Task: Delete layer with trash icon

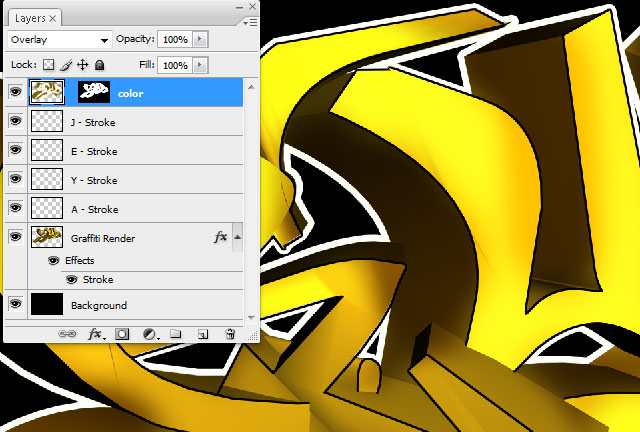Action: [230, 334]
